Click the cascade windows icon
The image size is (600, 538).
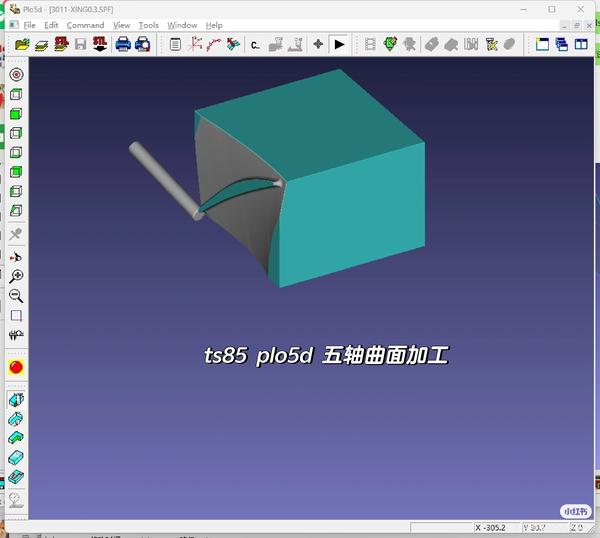click(x=561, y=44)
